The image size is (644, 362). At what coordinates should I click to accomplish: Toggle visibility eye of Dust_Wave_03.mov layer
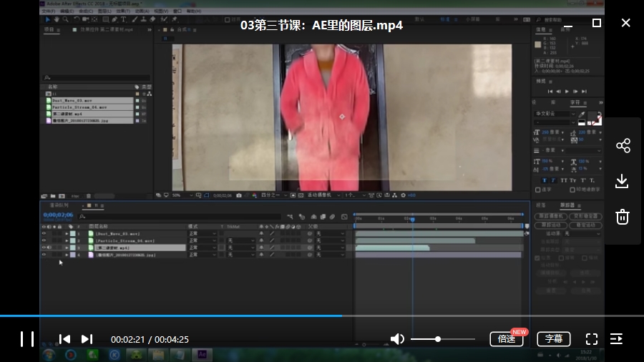(x=44, y=233)
